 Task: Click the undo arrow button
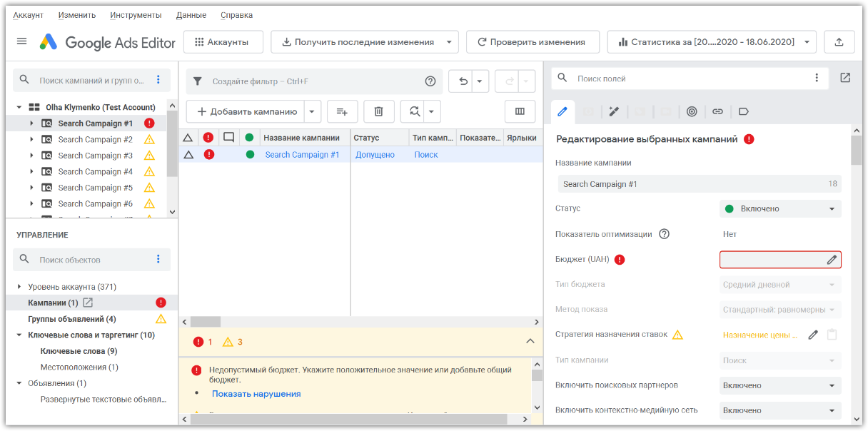(463, 81)
